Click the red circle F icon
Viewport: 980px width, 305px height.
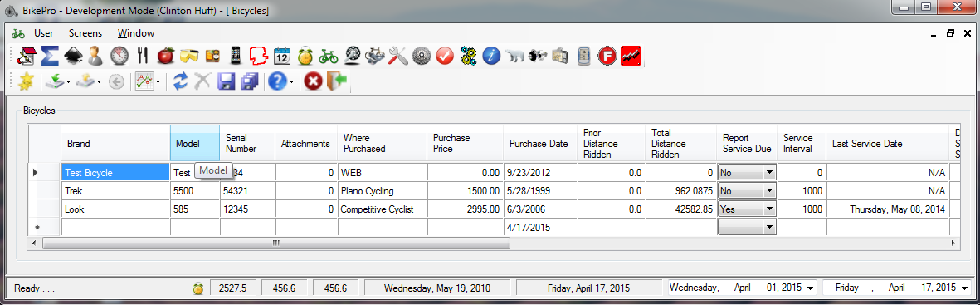pyautogui.click(x=607, y=57)
